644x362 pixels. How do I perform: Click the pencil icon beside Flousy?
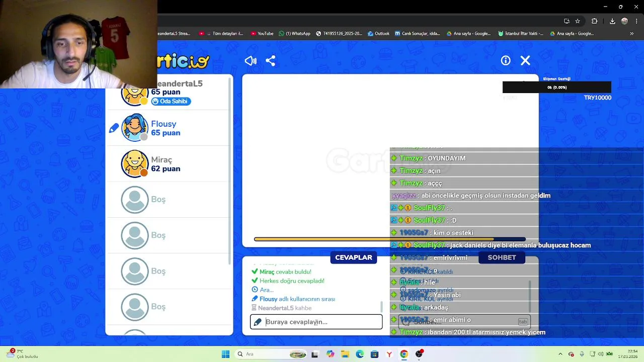pyautogui.click(x=114, y=128)
